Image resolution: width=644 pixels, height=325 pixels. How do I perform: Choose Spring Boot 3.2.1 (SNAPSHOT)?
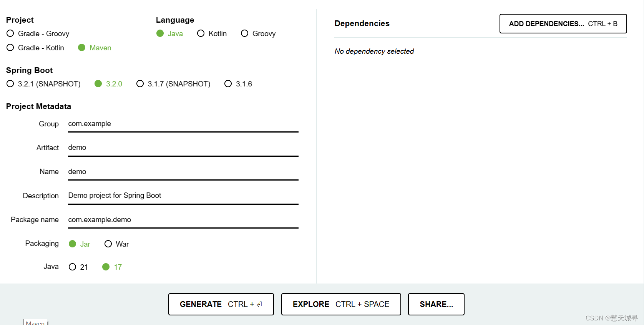(43, 84)
